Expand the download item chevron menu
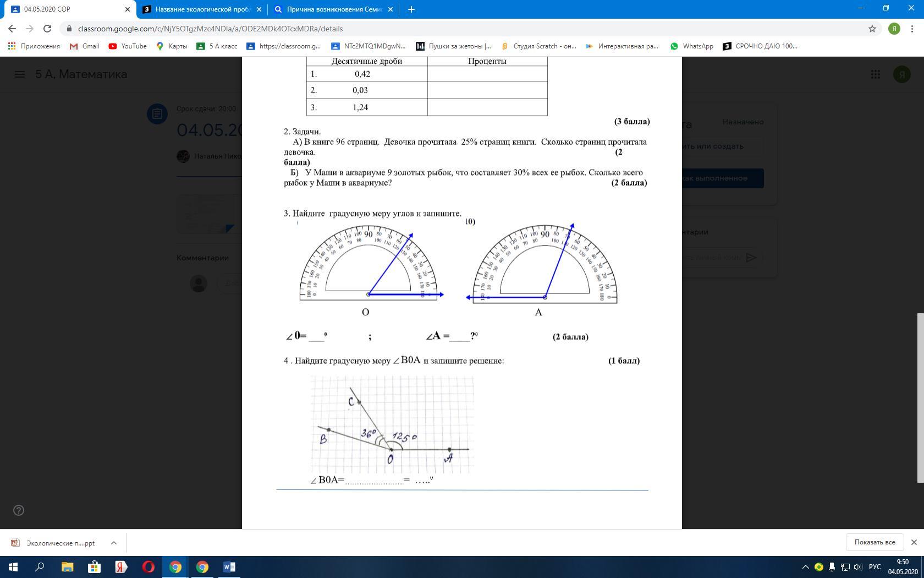The image size is (924, 578). pyautogui.click(x=113, y=543)
